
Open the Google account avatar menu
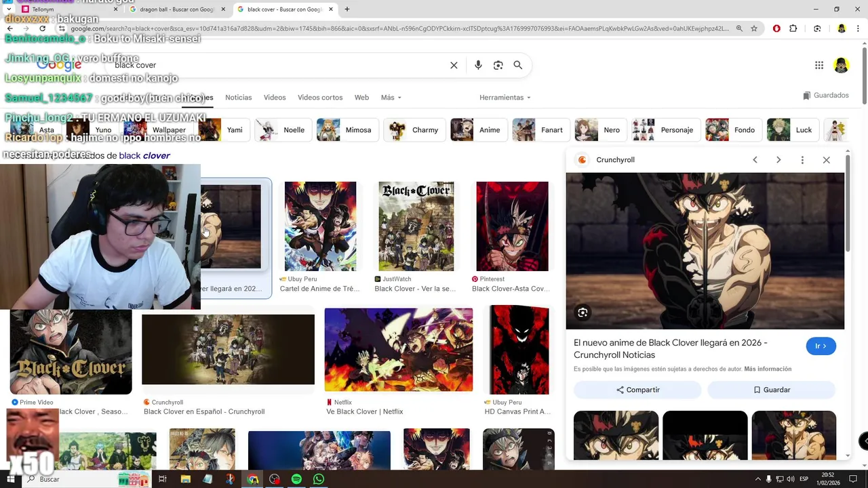point(842,65)
